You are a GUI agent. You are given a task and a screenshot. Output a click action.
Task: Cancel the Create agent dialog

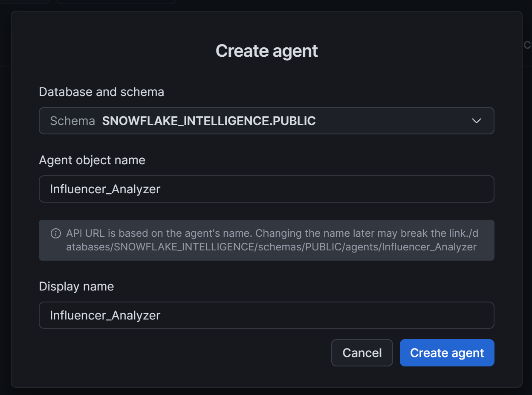point(362,353)
